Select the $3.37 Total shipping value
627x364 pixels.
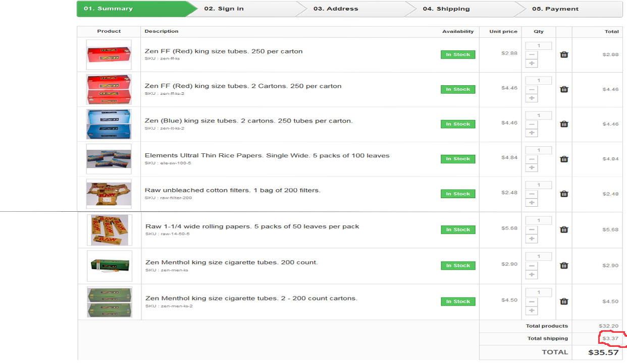point(610,338)
